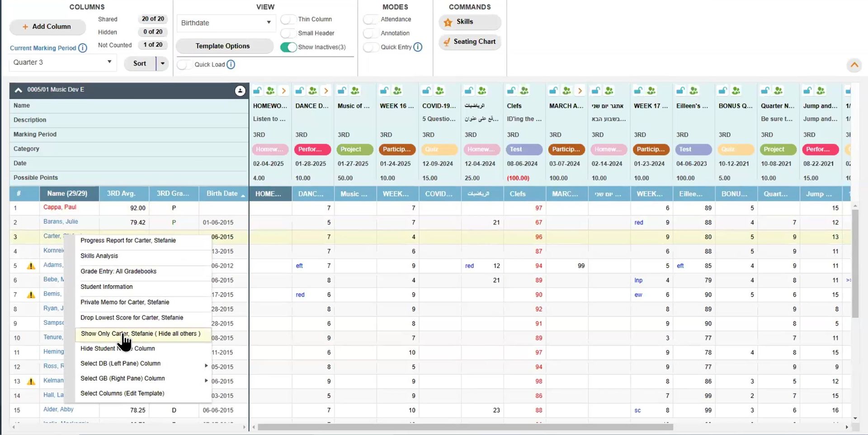Disable the Show Inactives toggle
This screenshot has height=435, width=868.
click(289, 47)
